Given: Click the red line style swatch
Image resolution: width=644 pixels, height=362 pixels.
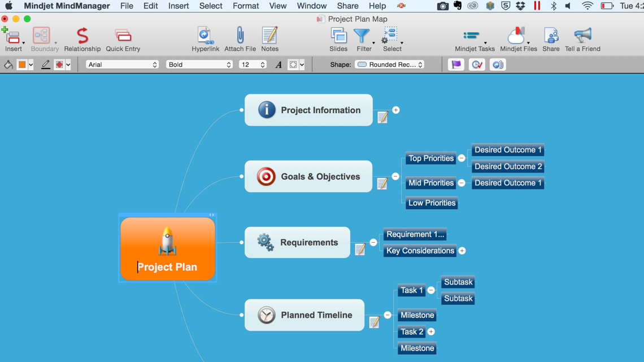Looking at the screenshot, I should (59, 64).
